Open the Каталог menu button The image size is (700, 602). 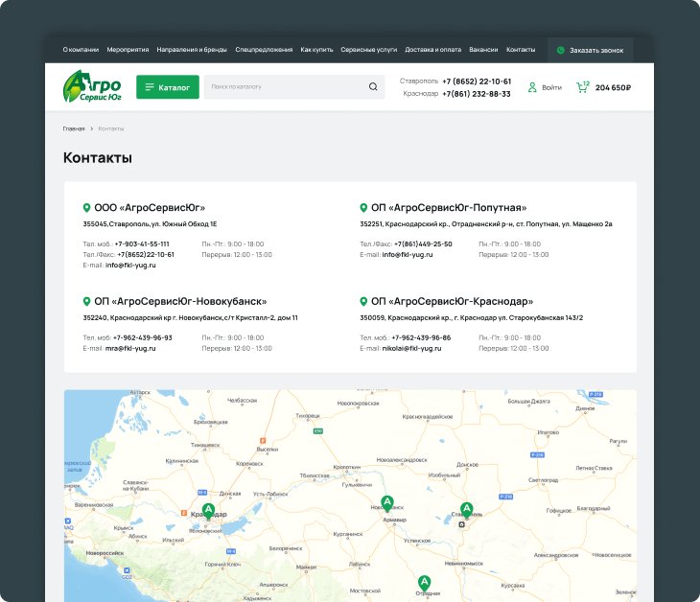(x=168, y=87)
